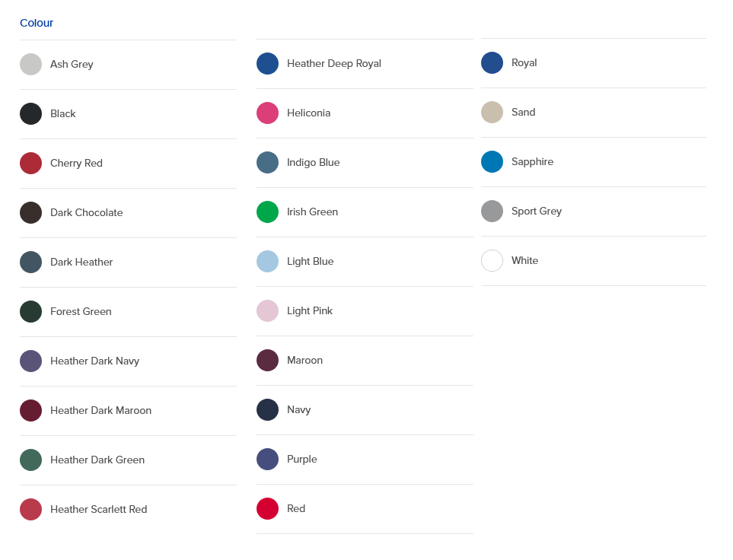Screen dimensions: 733x560
Task: Click the Forest Green swatch
Action: coord(31,312)
